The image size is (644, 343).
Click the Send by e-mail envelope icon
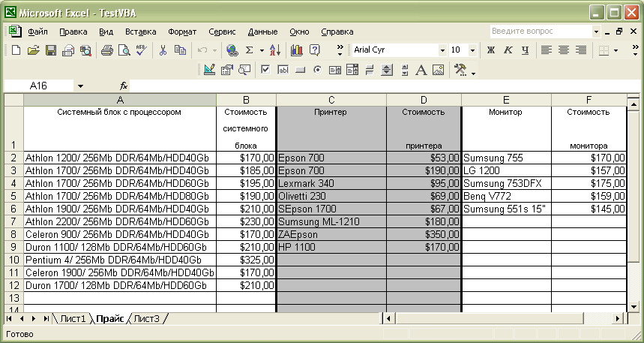68,50
